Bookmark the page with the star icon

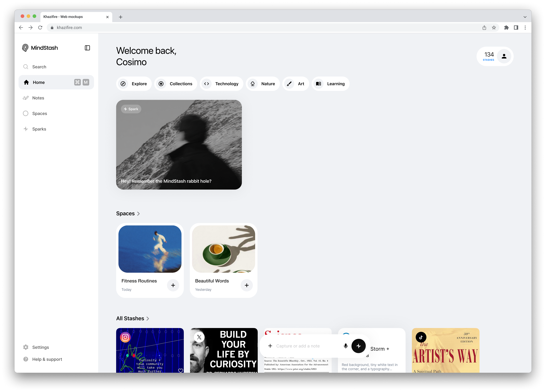click(494, 28)
